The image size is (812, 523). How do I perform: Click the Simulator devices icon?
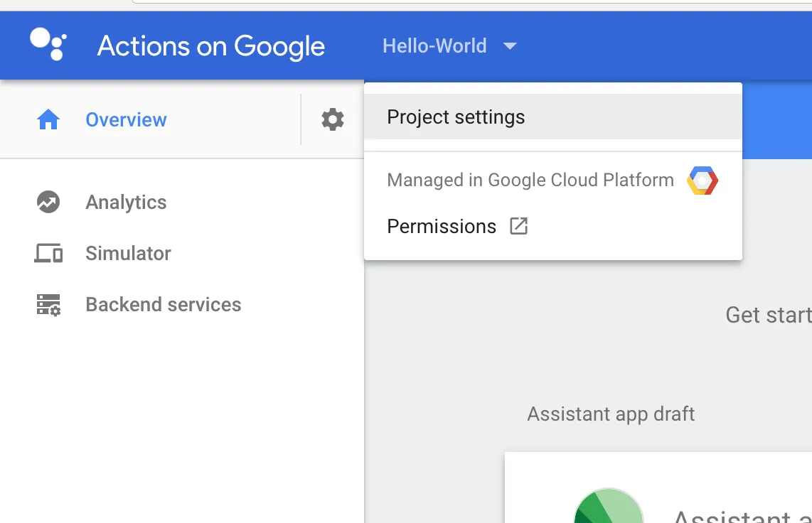[48, 254]
